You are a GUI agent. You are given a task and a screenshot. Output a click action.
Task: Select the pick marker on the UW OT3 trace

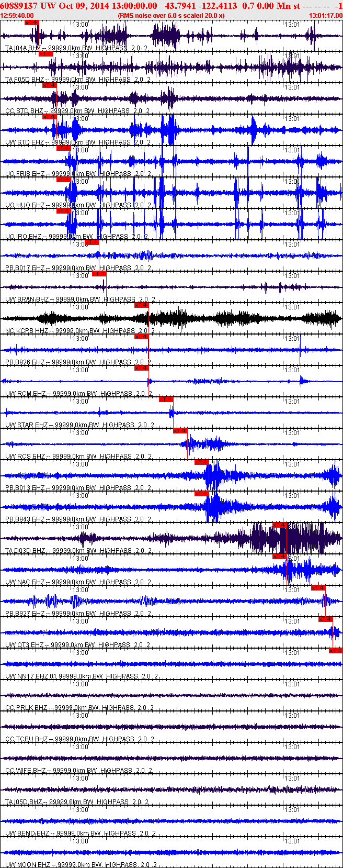[x=326, y=619]
